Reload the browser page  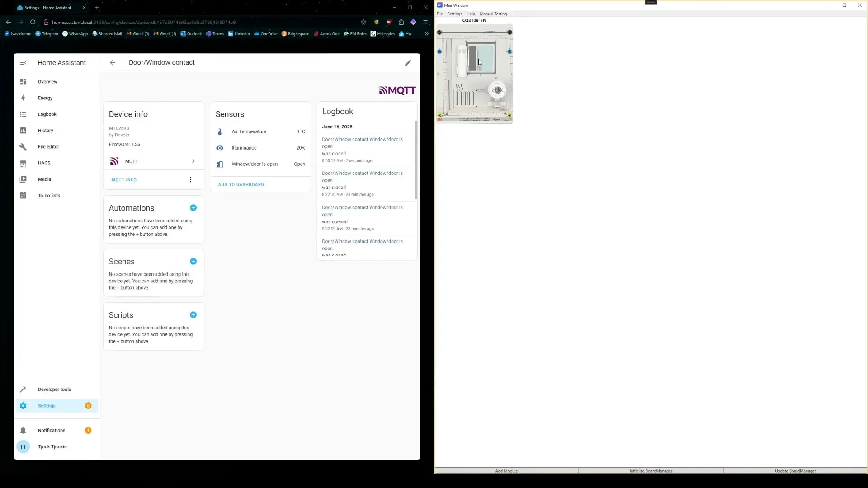[33, 22]
